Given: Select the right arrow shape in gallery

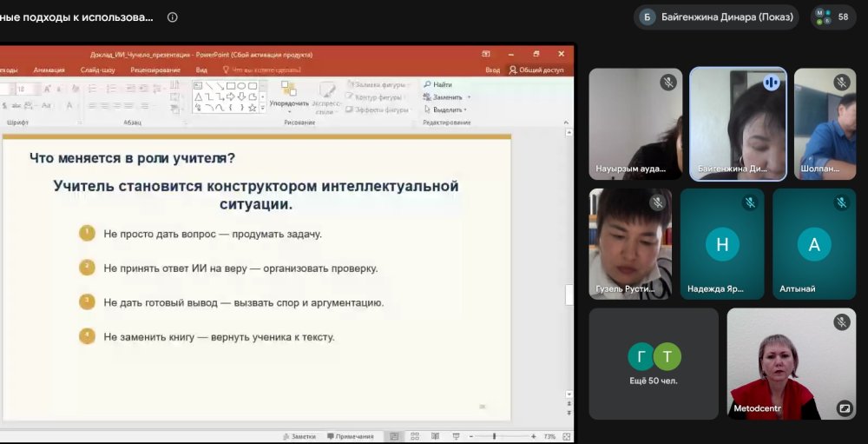Looking at the screenshot, I should 231,97.
